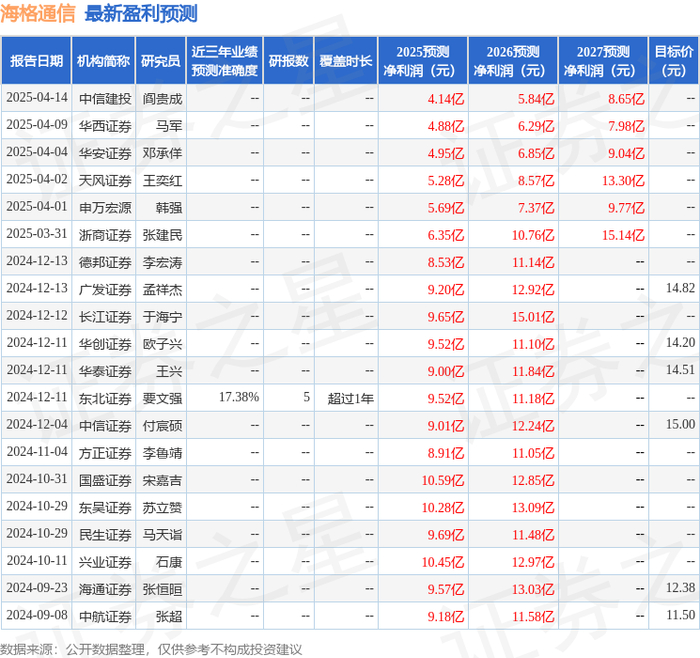700x658 pixels.
Task: Click the 13.30亿 forecast value
Action: 623,181
